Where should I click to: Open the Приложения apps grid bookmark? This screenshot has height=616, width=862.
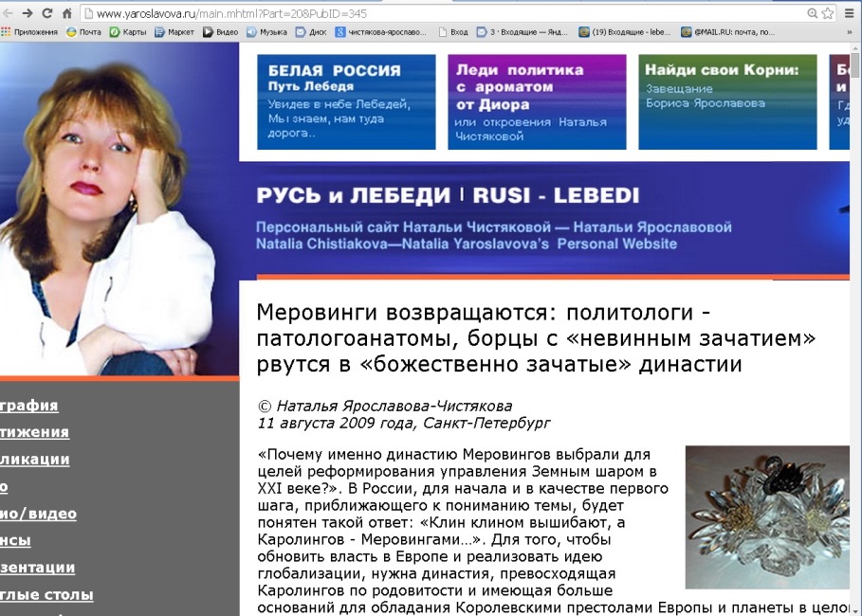29,32
